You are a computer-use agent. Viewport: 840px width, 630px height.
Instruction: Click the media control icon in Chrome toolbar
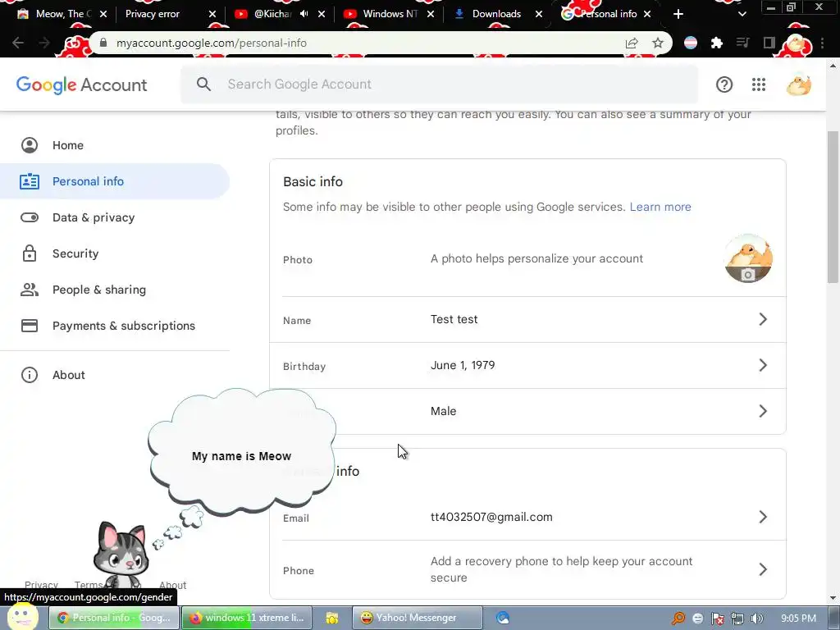[742, 43]
